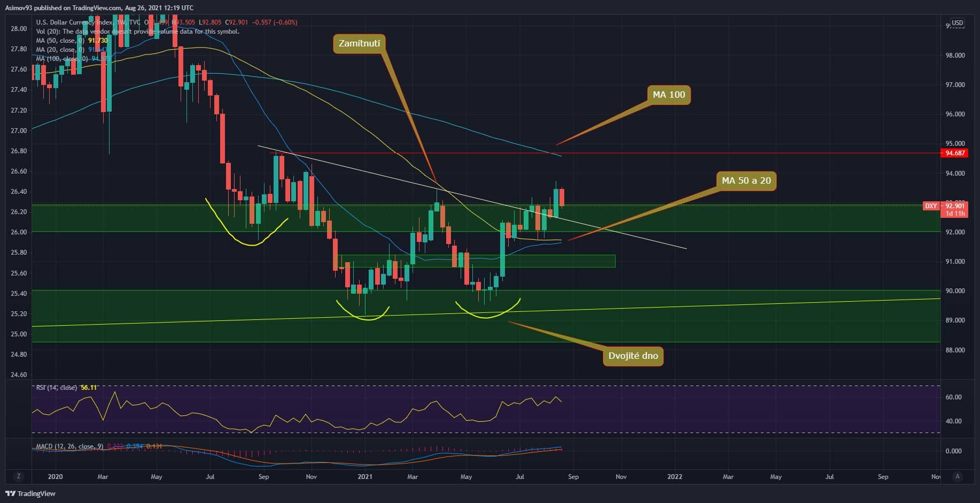
Task: Click 96.000 on the right price scale
Action: 955,114
